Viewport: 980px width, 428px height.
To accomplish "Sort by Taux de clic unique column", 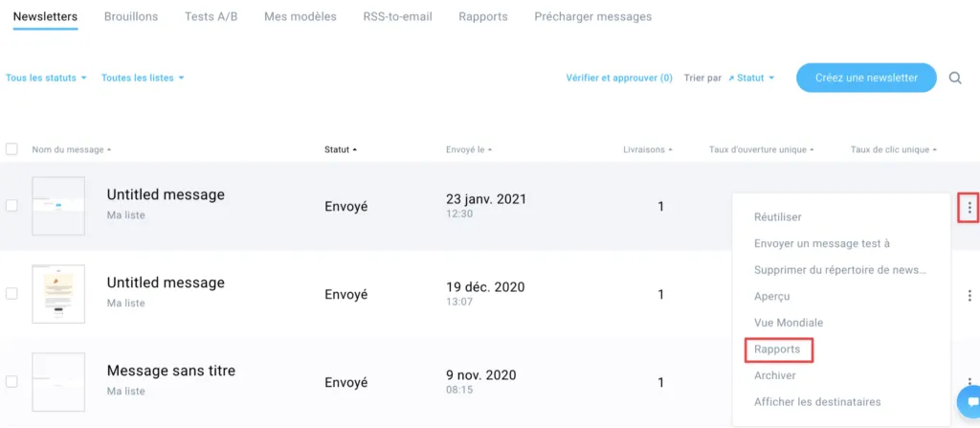I will (894, 149).
